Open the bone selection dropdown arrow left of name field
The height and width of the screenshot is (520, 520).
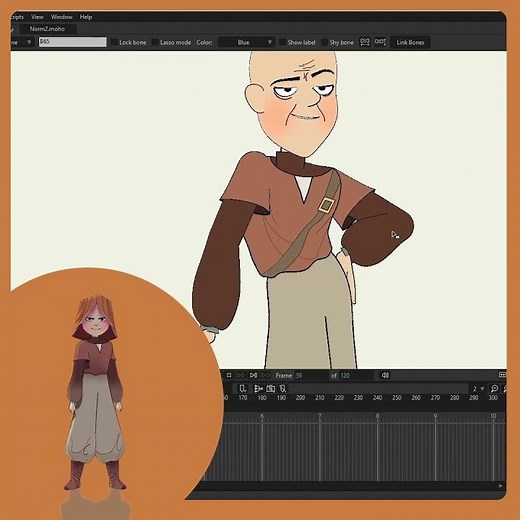(x=29, y=42)
